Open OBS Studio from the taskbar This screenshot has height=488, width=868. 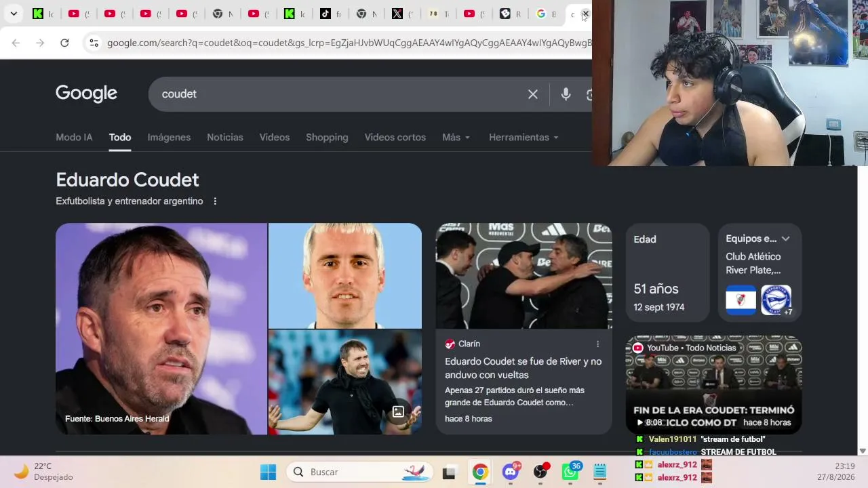540,472
